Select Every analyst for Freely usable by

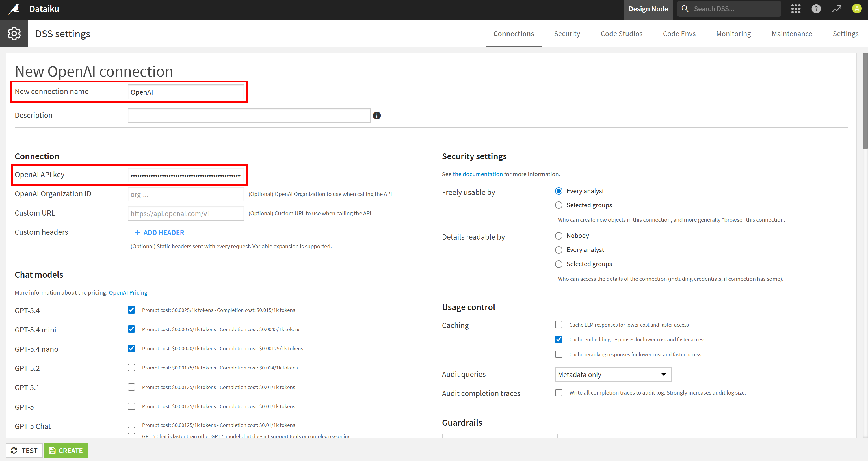click(x=559, y=191)
